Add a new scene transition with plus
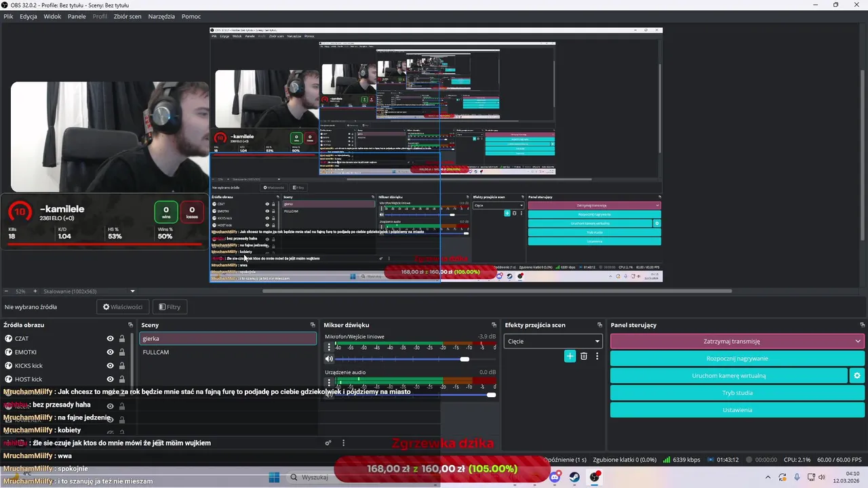 click(570, 356)
